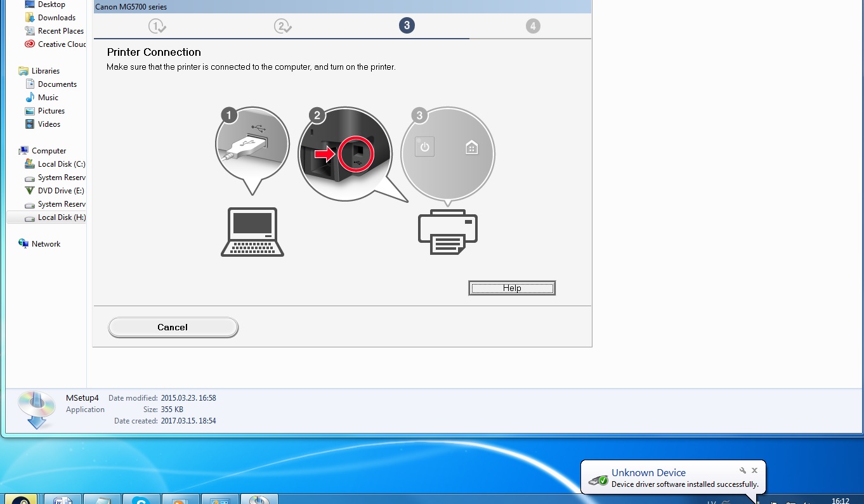Close the Unknown Device notification balloon
864x504 pixels.
tap(754, 470)
